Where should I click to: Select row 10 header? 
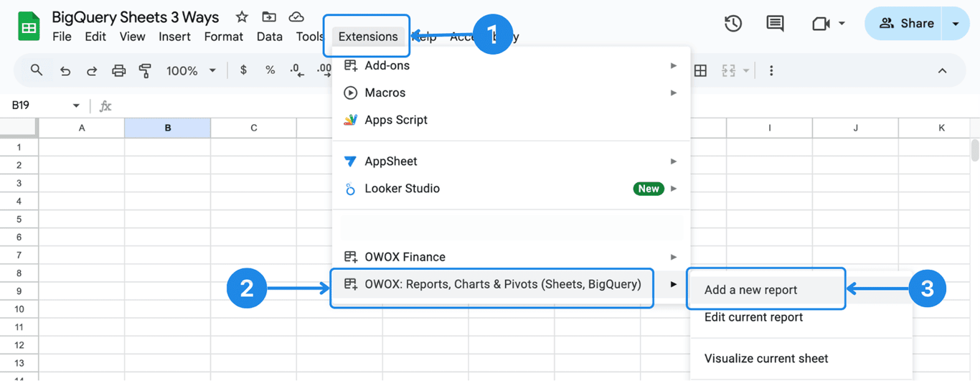[x=19, y=309]
